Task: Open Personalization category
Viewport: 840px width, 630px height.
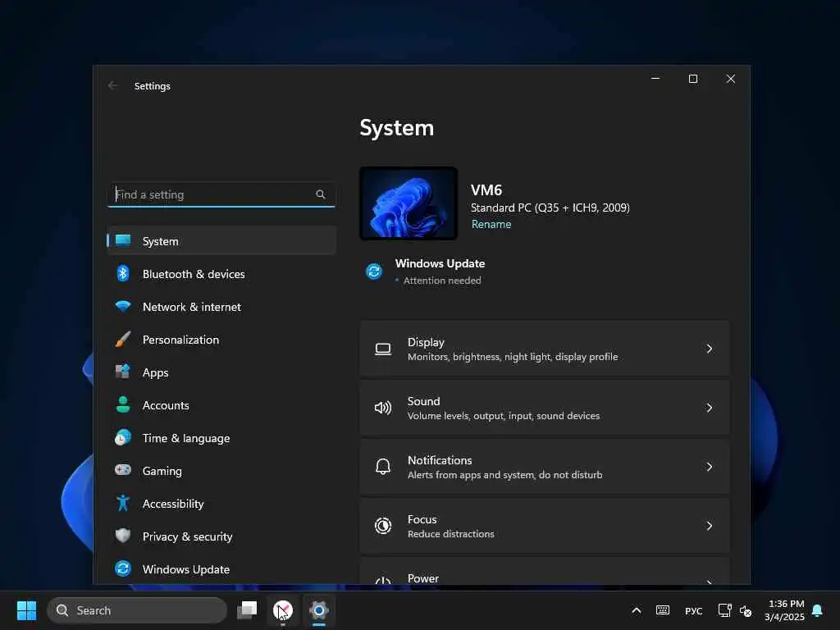Action: tap(221, 339)
